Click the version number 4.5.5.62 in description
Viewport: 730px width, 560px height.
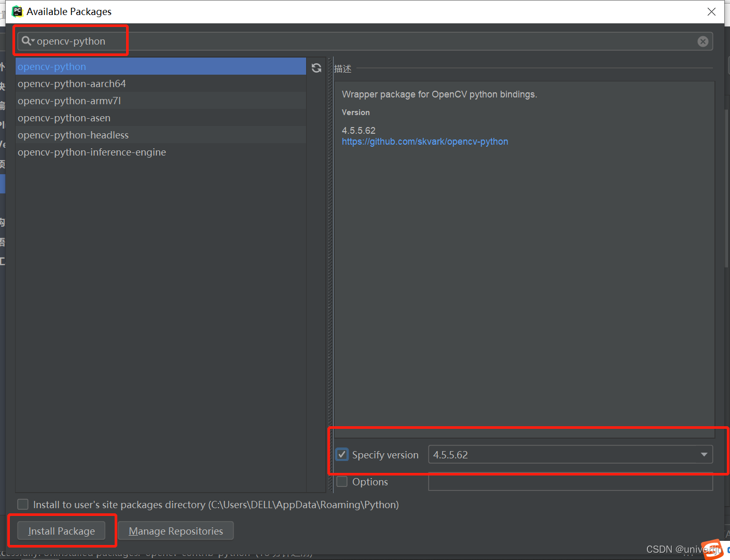(359, 130)
